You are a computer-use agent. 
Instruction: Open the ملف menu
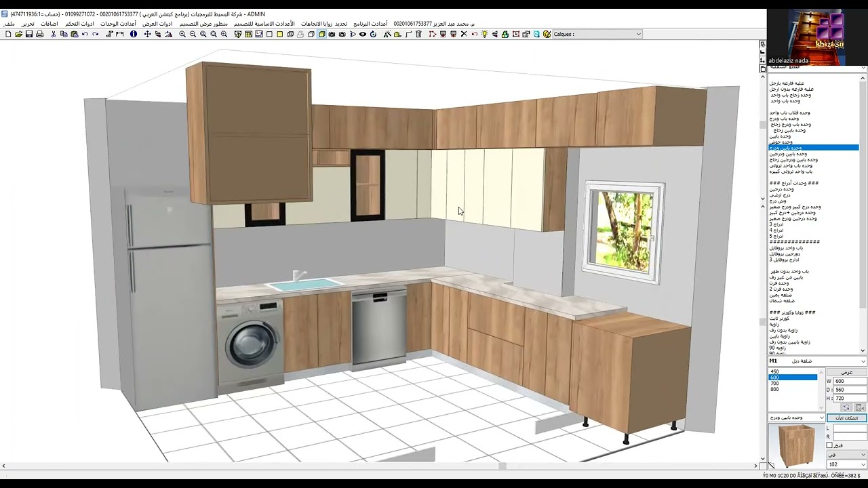coord(9,24)
